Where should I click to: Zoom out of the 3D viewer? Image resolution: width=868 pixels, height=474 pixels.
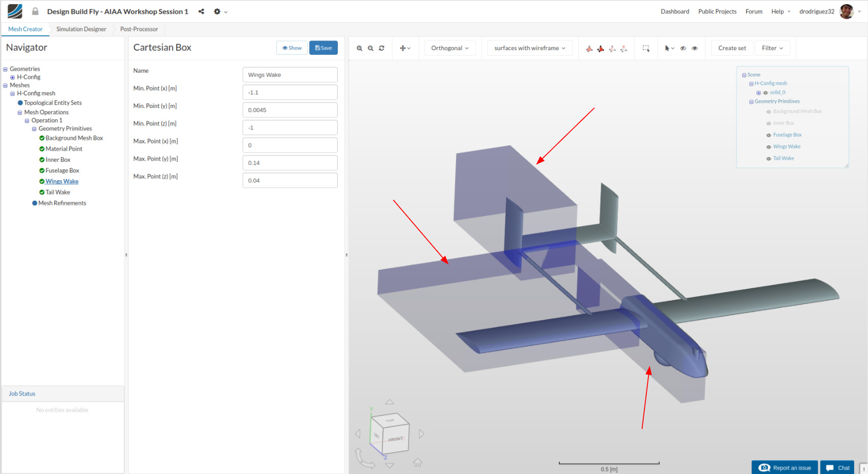(371, 48)
